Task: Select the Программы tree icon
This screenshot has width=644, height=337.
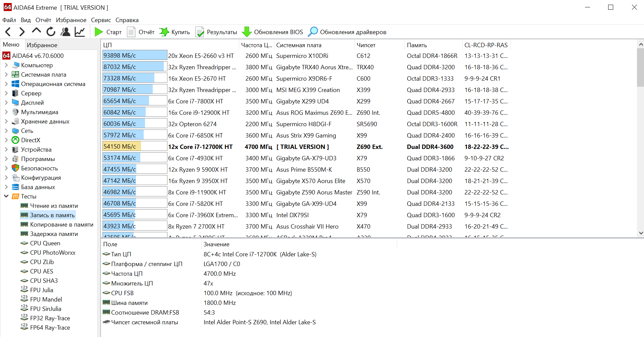Action: click(15, 159)
